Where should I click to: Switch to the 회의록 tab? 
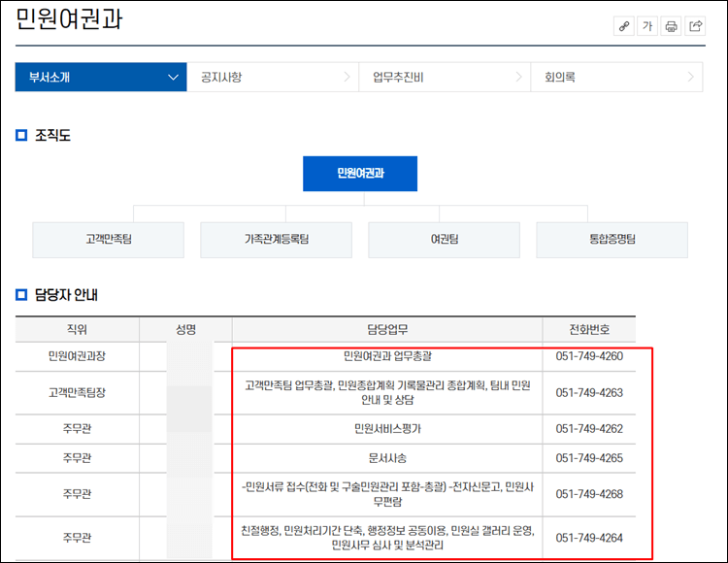click(616, 77)
